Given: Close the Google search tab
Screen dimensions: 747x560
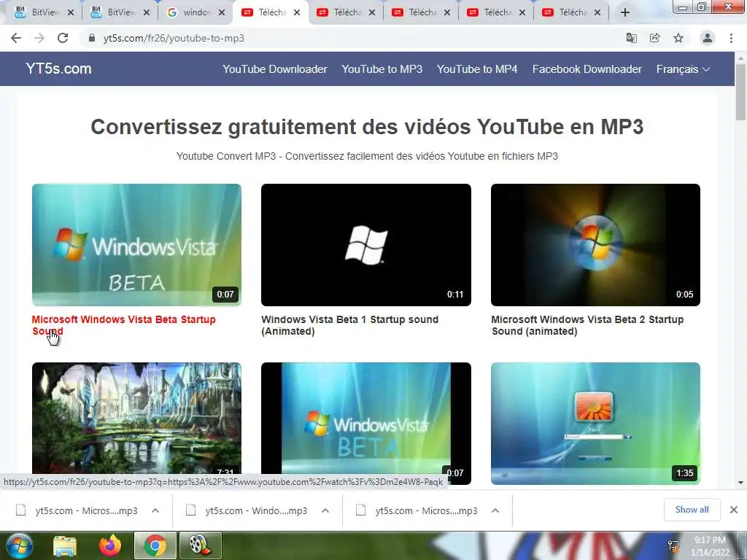Looking at the screenshot, I should 222,12.
